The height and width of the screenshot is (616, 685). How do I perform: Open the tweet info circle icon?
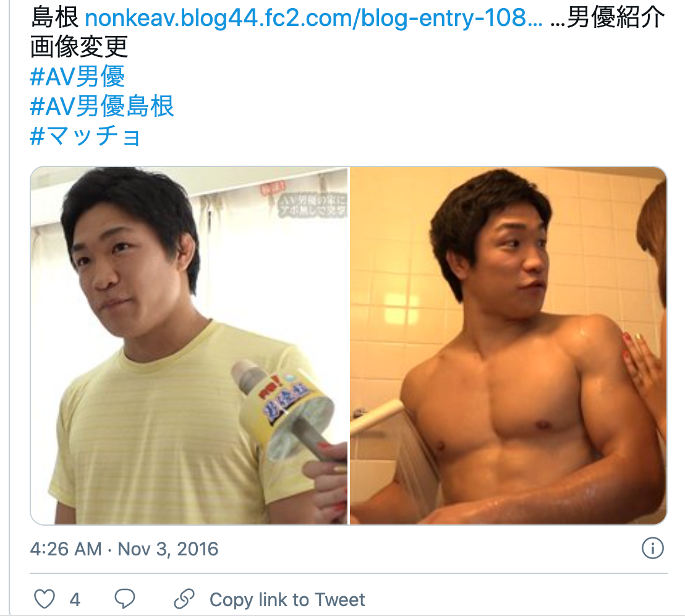[x=653, y=549]
